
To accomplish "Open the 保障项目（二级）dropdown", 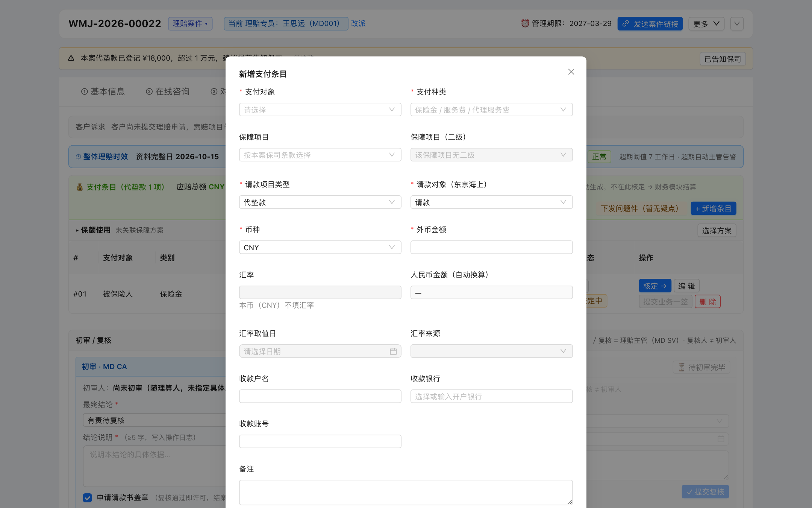I will coord(492,155).
